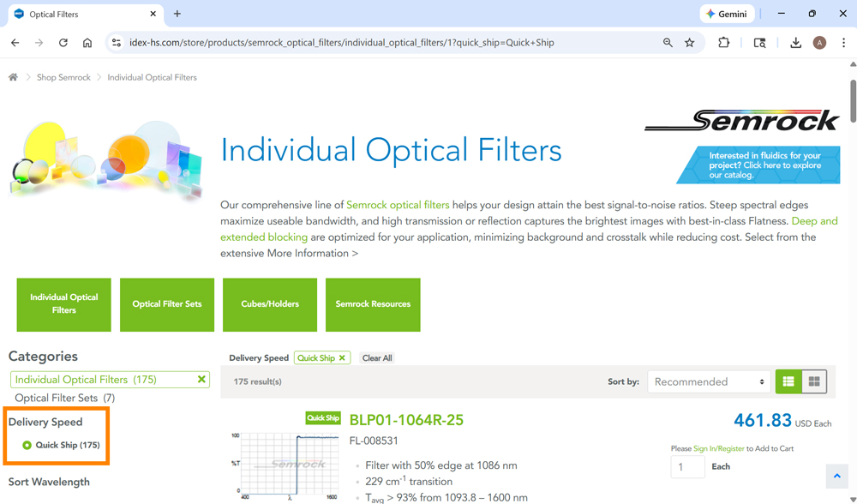Click the Individual Optical Filters filter label
The width and height of the screenshot is (857, 504).
pos(86,380)
